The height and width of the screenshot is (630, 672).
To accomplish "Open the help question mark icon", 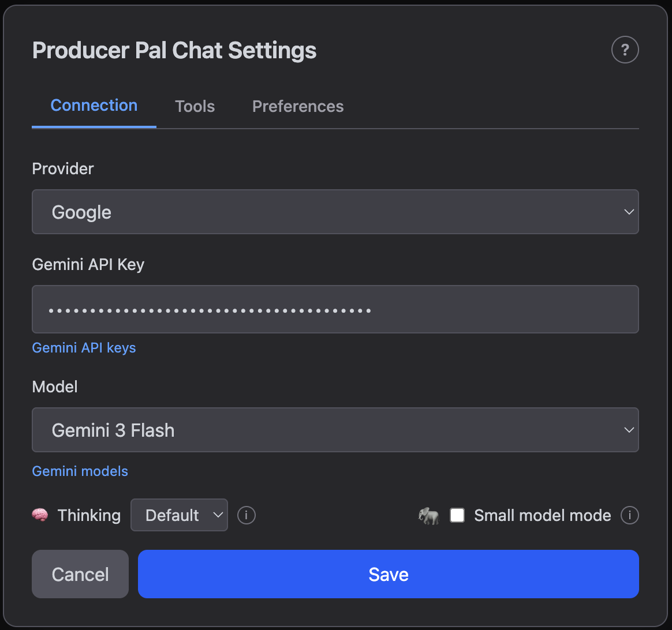I will click(x=625, y=50).
